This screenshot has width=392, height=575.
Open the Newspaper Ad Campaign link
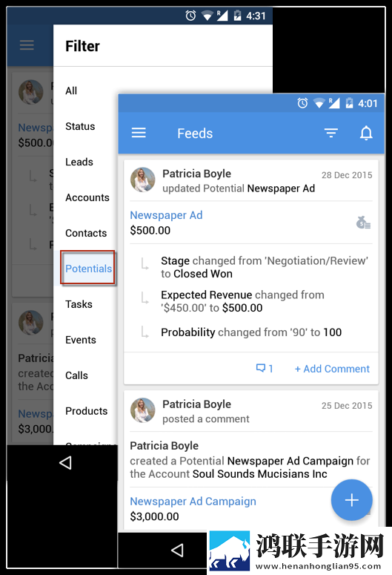[193, 501]
